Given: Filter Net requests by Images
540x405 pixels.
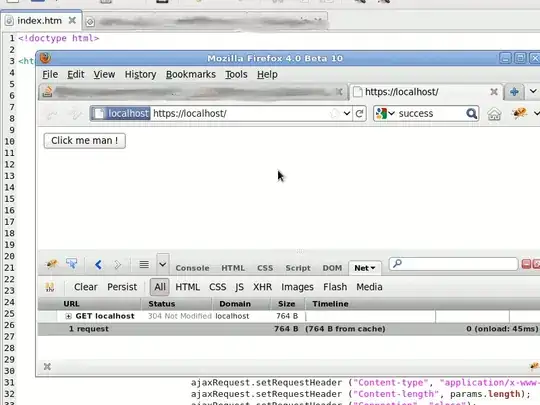Looking at the screenshot, I should pyautogui.click(x=297, y=287).
